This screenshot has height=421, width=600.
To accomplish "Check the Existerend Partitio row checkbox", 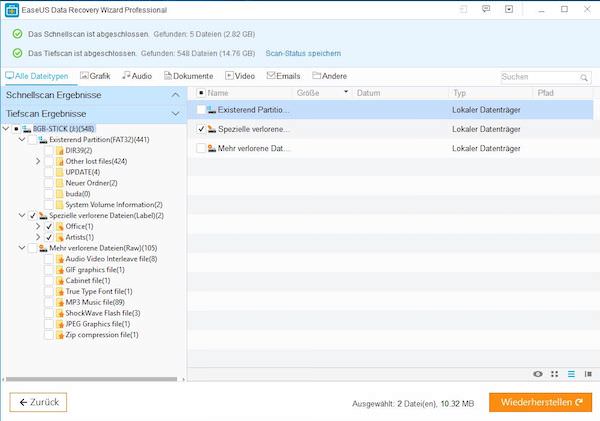I will (201, 110).
